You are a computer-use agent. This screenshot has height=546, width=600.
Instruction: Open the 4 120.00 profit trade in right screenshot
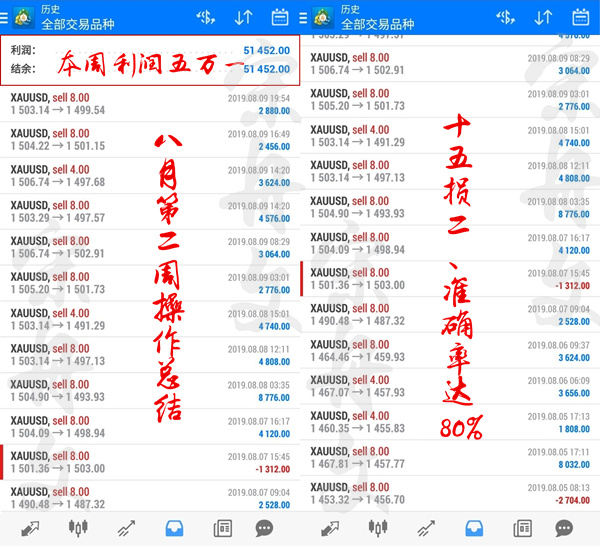click(x=450, y=243)
